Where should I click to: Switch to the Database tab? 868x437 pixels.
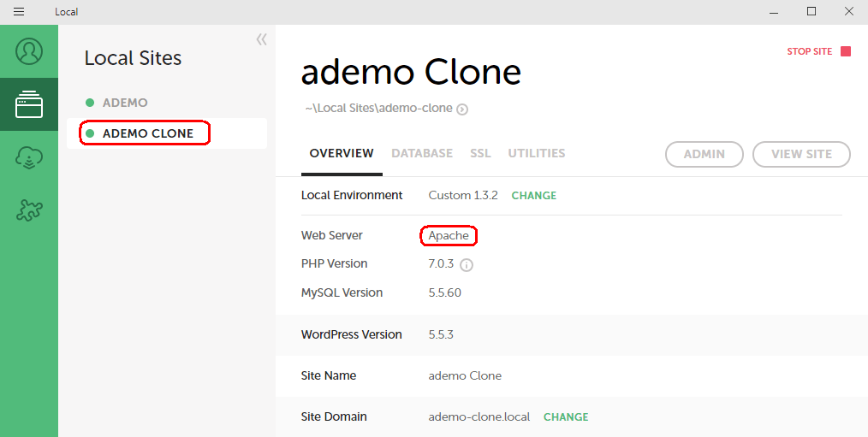[422, 153]
